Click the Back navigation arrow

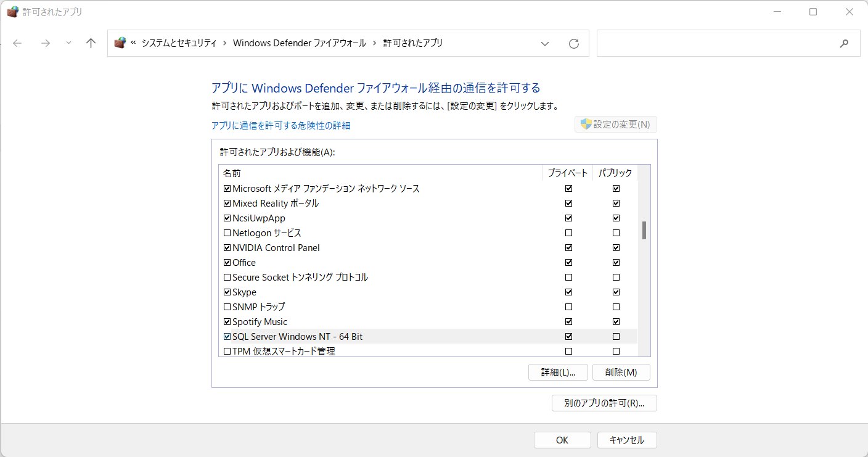pos(17,43)
